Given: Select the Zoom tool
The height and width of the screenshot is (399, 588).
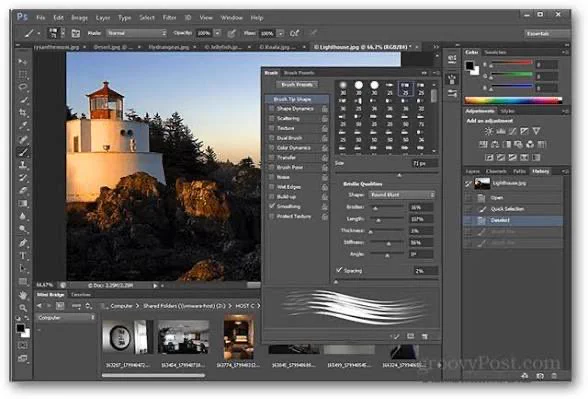Looking at the screenshot, I should [22, 308].
